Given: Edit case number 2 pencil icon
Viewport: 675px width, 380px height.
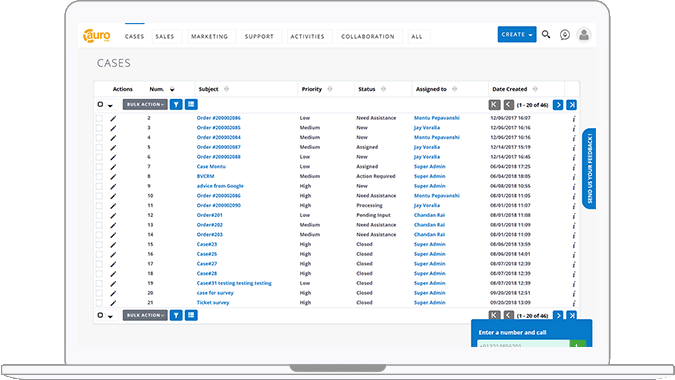Looking at the screenshot, I should (x=113, y=118).
